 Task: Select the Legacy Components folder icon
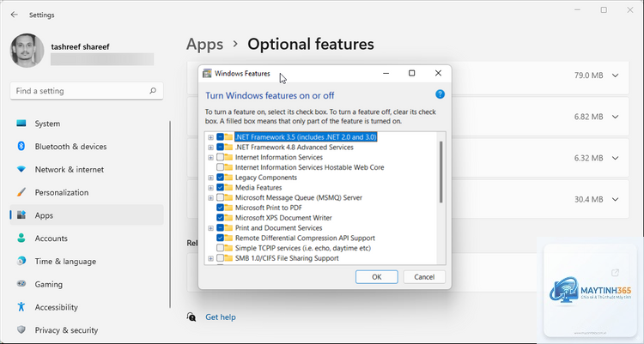(228, 178)
